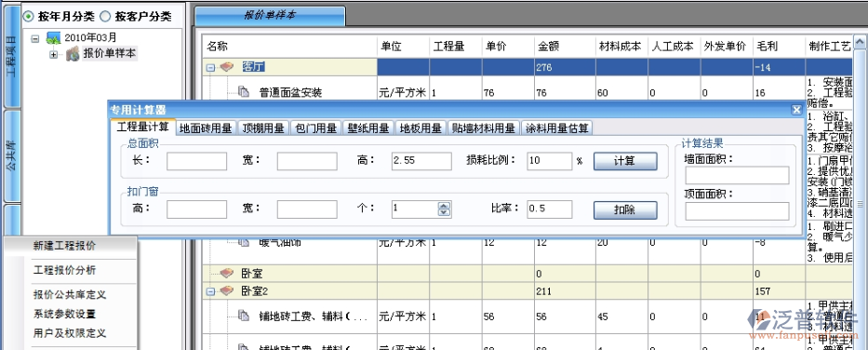Viewport: 868px width, 350px height.
Task: Select the 按客户分类 radio button
Action: coord(104,17)
